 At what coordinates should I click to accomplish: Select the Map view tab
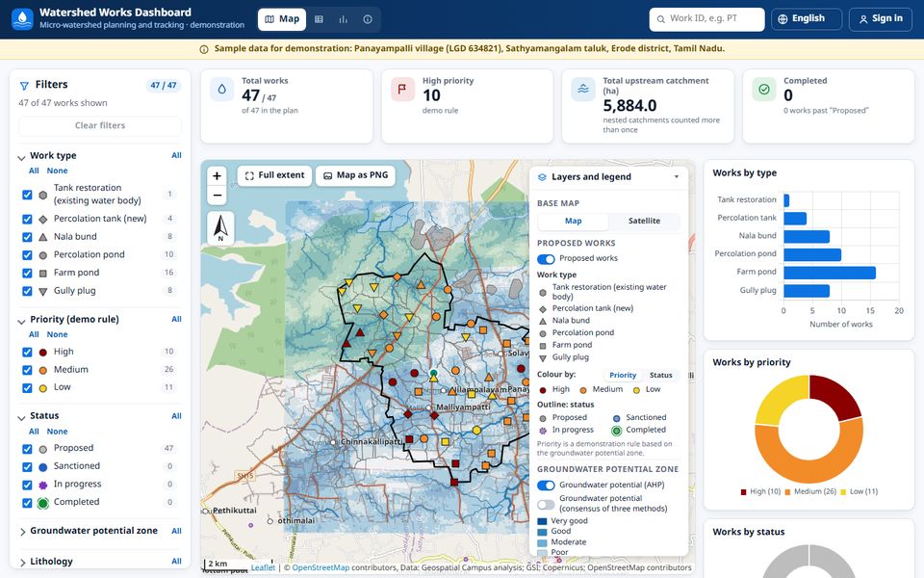[x=282, y=19]
